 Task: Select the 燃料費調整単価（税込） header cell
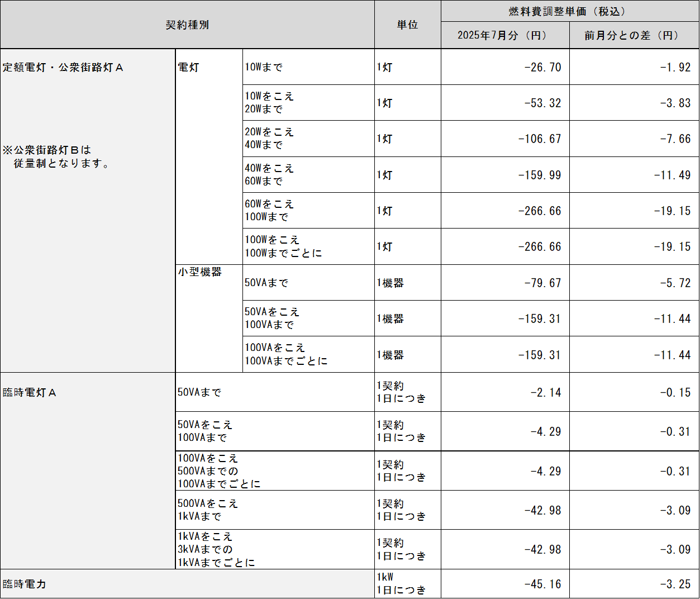[x=569, y=11]
